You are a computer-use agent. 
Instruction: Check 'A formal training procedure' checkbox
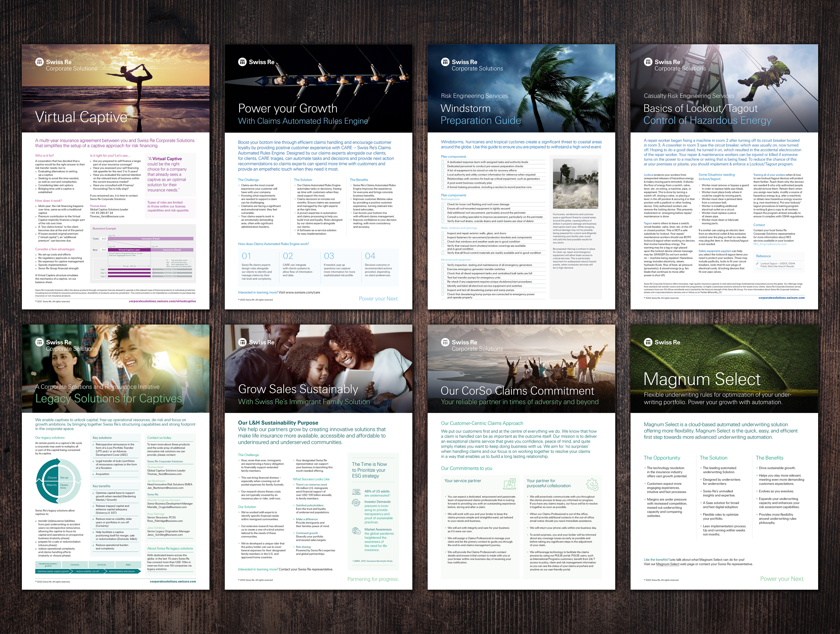(443, 187)
